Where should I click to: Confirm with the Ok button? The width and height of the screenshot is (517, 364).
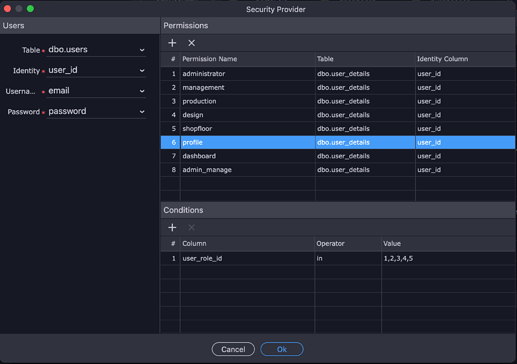click(x=282, y=349)
